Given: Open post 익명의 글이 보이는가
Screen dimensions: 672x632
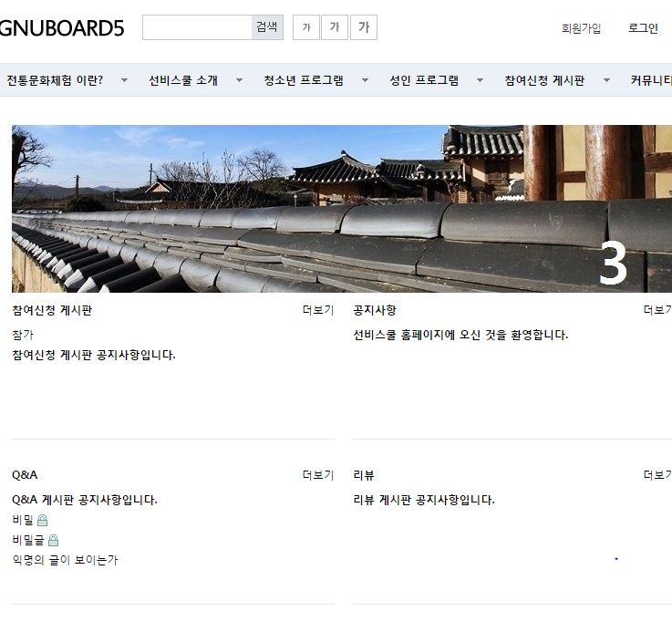Looking at the screenshot, I should pos(65,560).
